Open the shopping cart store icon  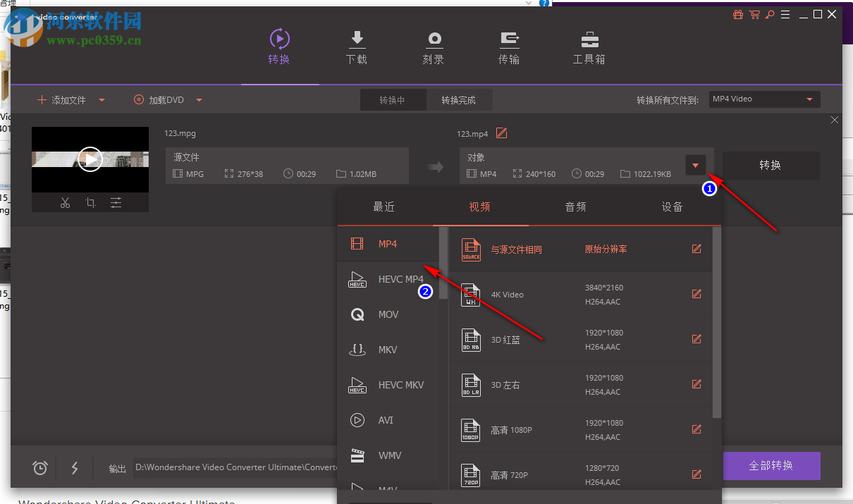coord(754,14)
